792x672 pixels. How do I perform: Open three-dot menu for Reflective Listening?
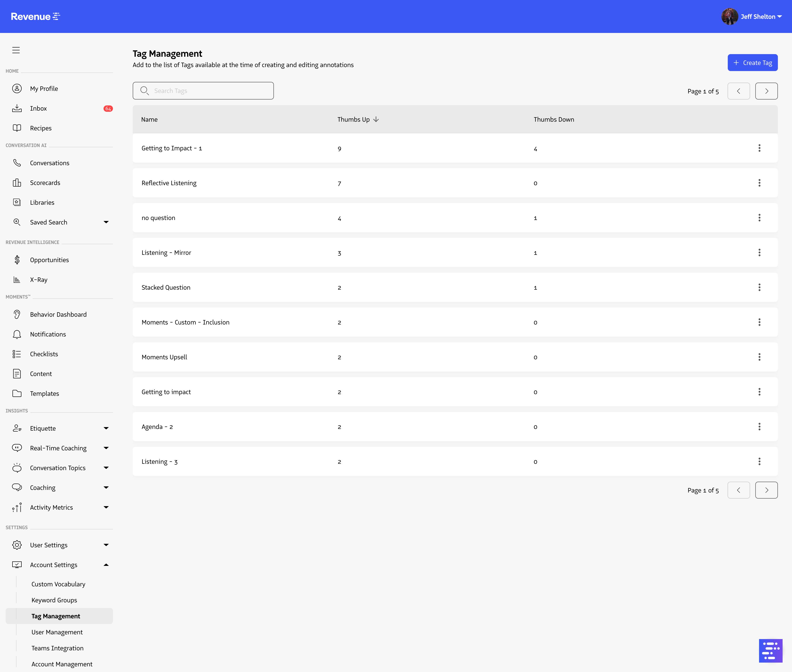point(759,183)
